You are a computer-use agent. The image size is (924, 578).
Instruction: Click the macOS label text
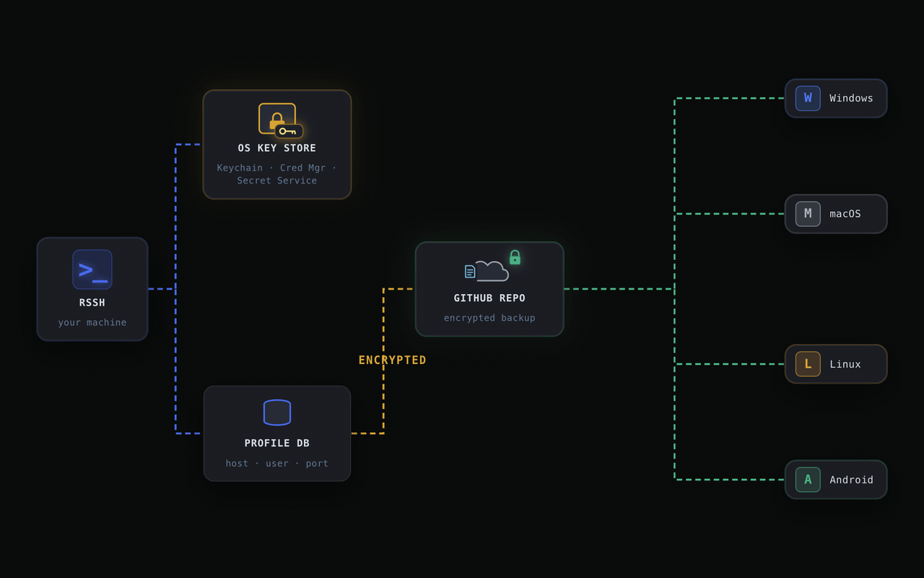[x=845, y=214]
